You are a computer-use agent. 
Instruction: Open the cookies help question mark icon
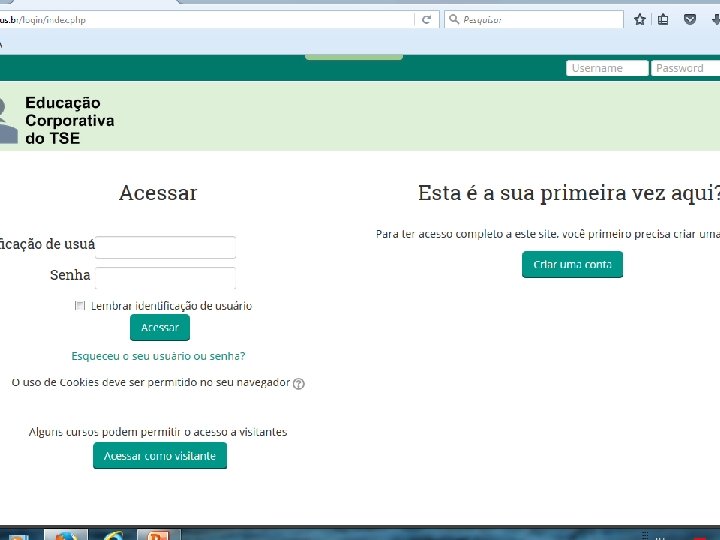(298, 383)
